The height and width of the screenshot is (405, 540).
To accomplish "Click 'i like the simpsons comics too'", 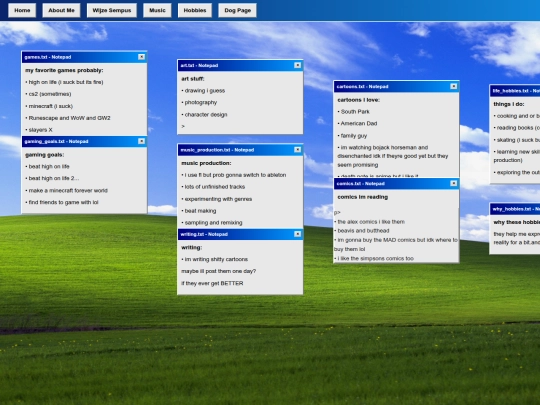I will [374, 258].
